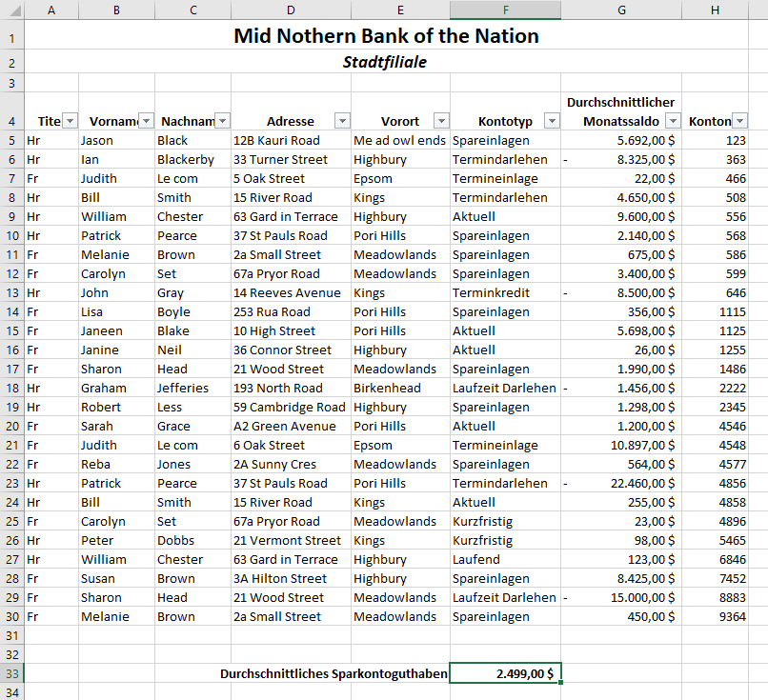Select the 'Neil' last name cell
Screen dimensions: 768x700
193,350
